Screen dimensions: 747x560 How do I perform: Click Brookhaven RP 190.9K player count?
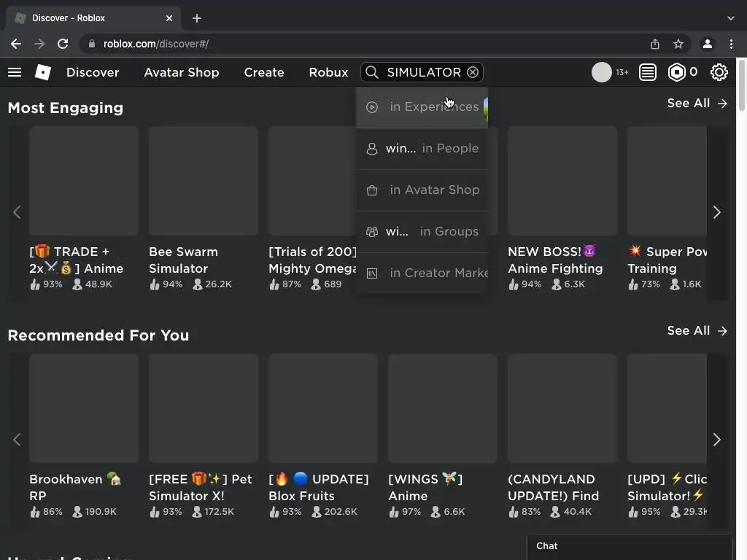[x=94, y=512]
